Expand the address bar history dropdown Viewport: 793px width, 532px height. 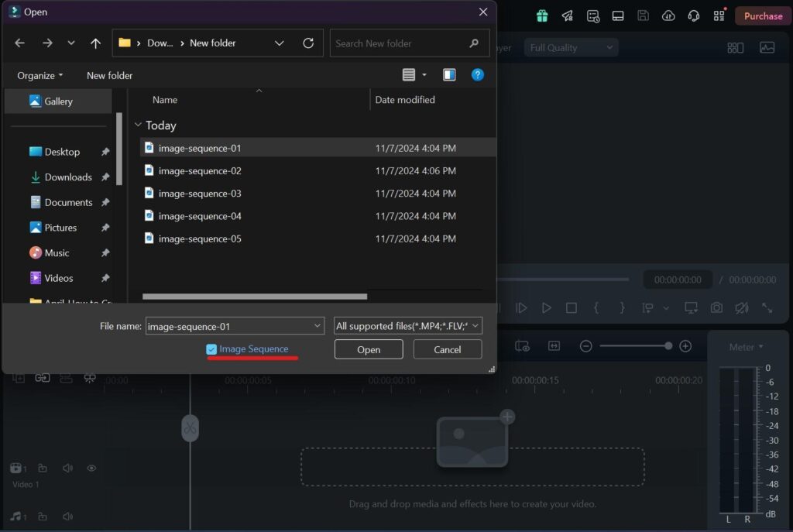[279, 43]
